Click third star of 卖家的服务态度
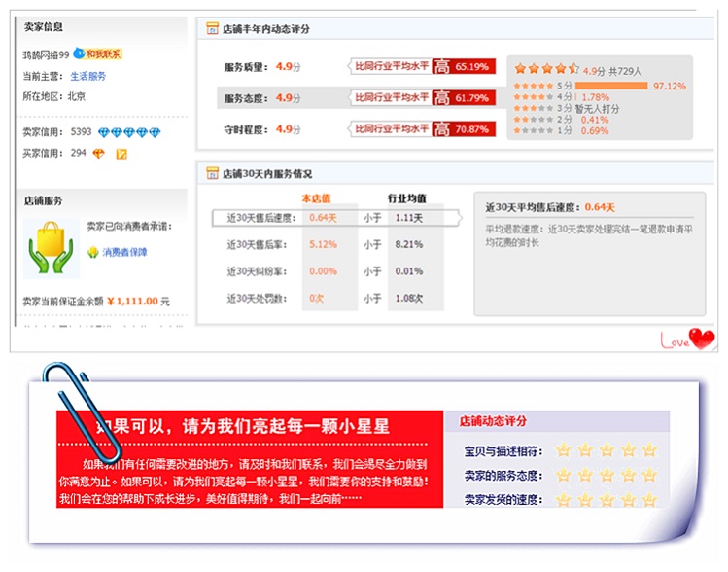 [607, 475]
